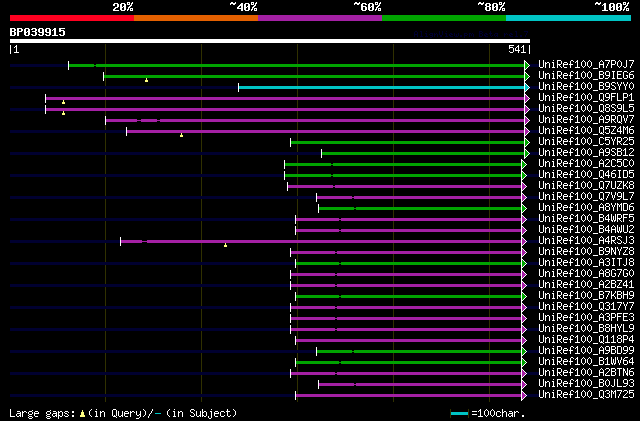Select the UniRef100_Q46ID5 label
Screen dimensions: 640x421
pyautogui.click(x=586, y=174)
